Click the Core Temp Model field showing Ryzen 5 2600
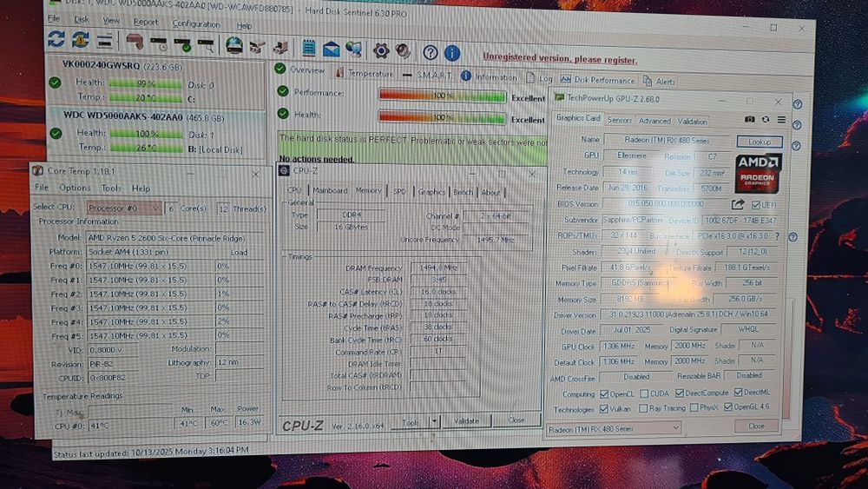 [175, 238]
